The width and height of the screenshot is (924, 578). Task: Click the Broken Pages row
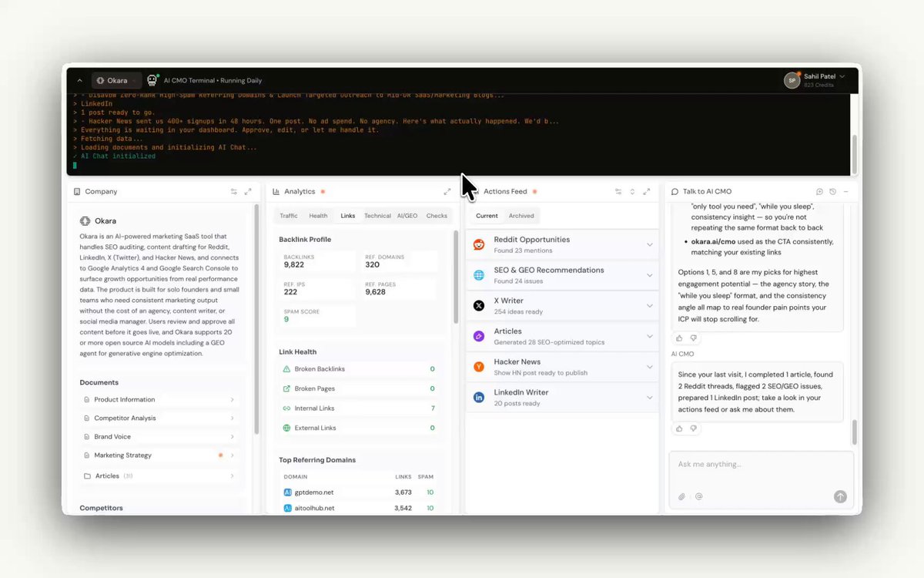pos(359,388)
